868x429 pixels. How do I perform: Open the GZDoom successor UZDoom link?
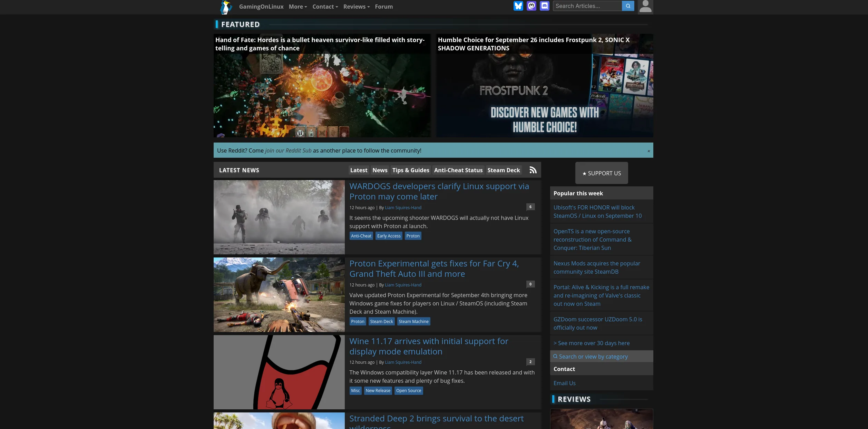[598, 323]
